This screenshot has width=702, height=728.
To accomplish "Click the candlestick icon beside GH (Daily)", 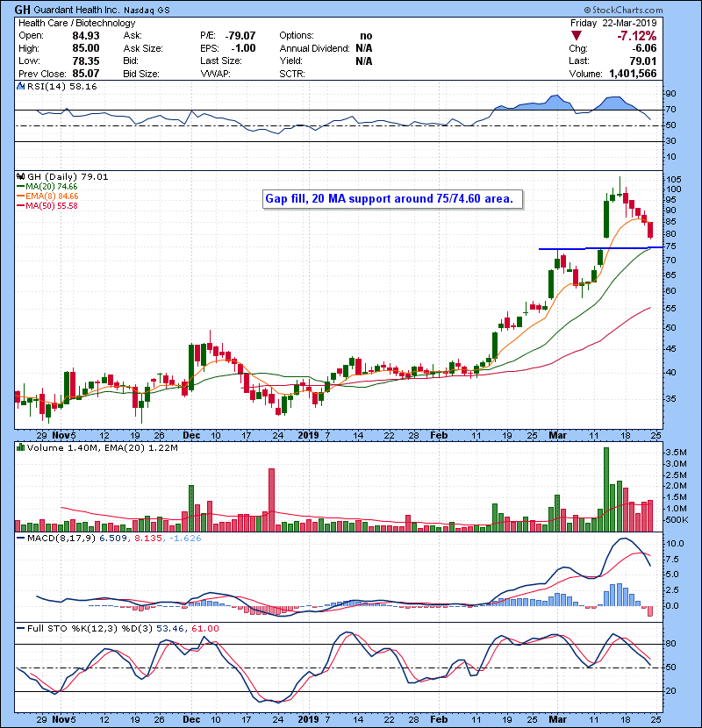I will click(x=20, y=176).
